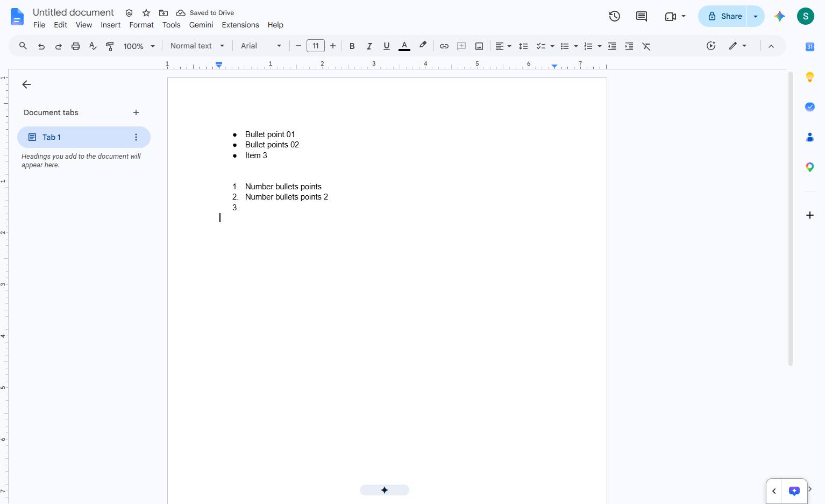Print the document
The image size is (825, 504).
click(x=76, y=46)
